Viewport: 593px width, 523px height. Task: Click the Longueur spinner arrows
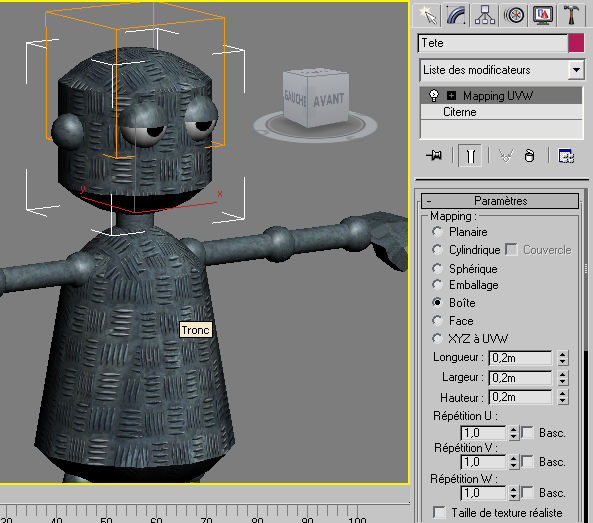click(x=563, y=358)
